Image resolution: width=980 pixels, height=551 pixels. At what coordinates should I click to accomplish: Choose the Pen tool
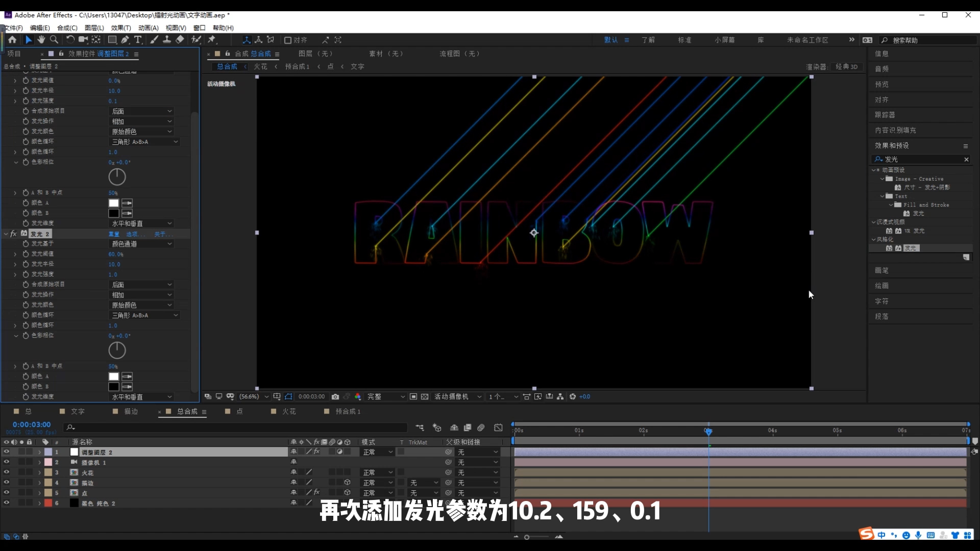(125, 40)
